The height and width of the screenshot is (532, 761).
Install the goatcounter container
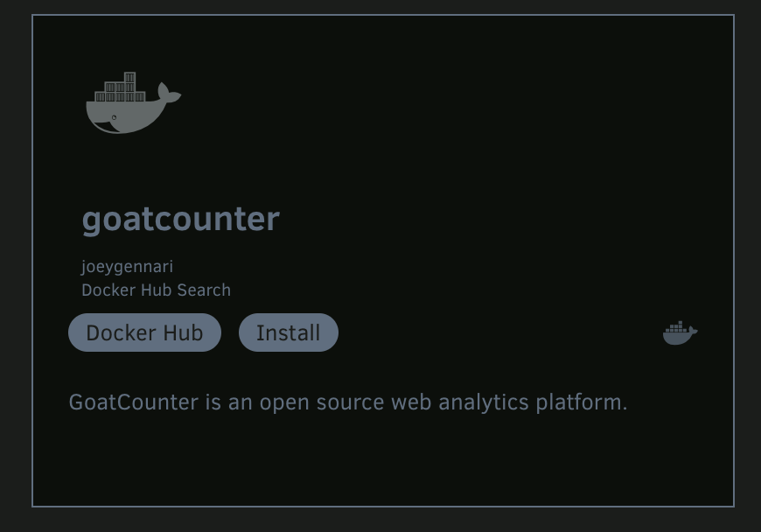(x=289, y=332)
